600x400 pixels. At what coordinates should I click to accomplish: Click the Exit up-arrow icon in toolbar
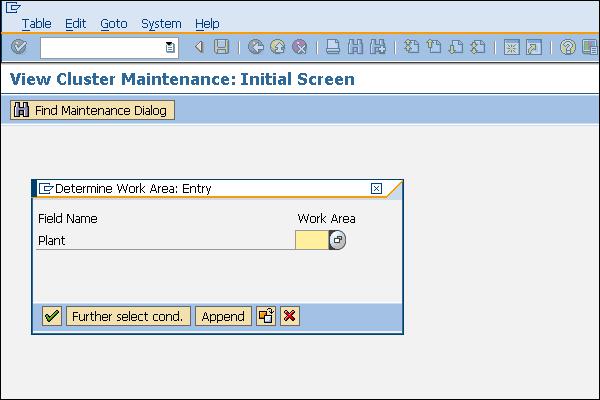point(277,47)
